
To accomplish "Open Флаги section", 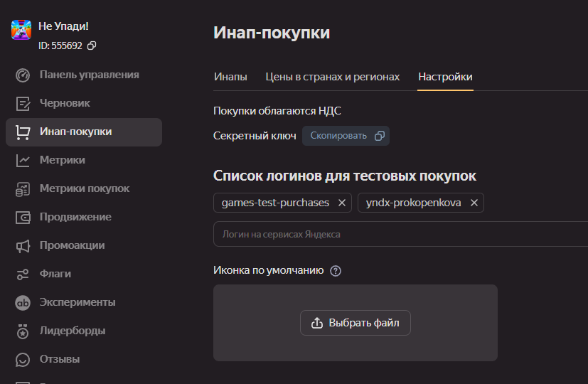I will click(x=84, y=274).
